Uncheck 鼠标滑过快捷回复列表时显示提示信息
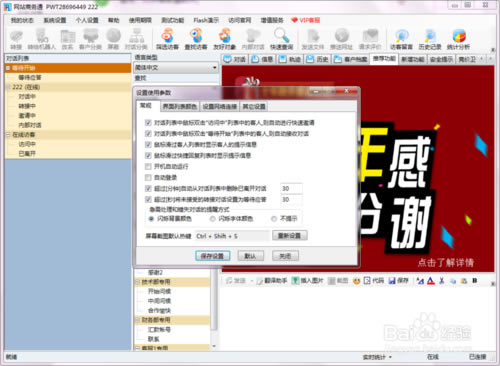 148,156
